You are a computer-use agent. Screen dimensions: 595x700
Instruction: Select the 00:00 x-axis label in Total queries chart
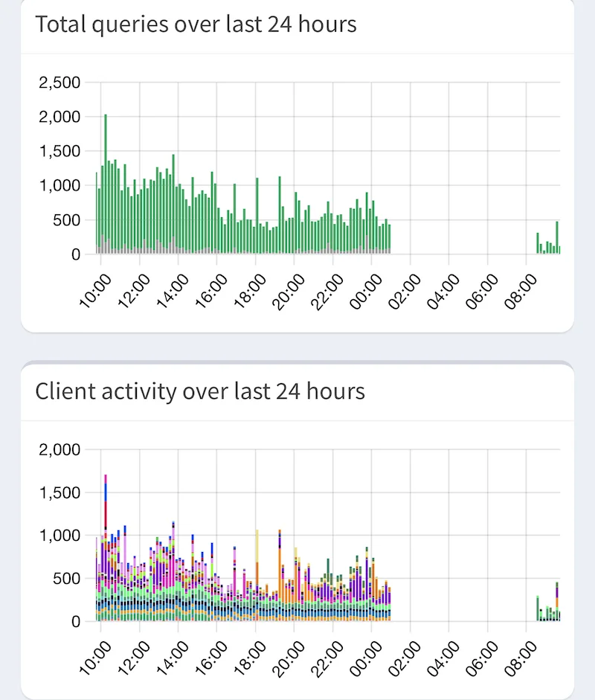(x=366, y=292)
